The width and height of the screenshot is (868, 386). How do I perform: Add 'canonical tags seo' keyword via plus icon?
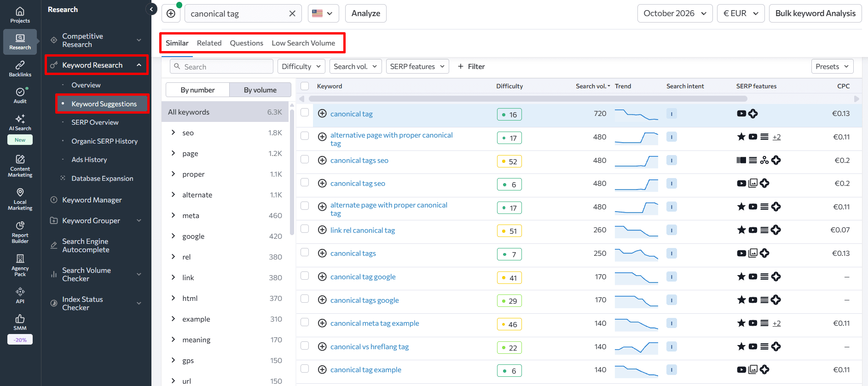tap(322, 160)
